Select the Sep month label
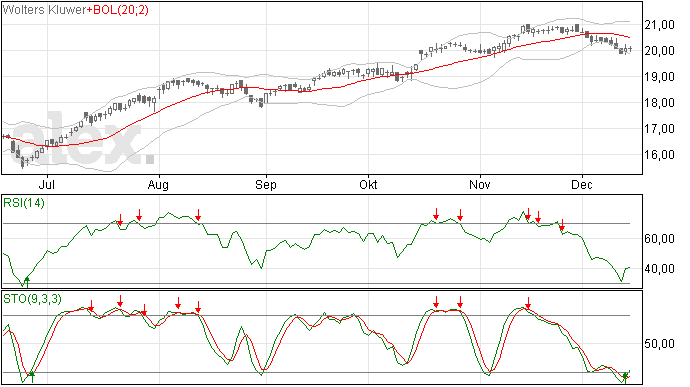 [x=265, y=185]
